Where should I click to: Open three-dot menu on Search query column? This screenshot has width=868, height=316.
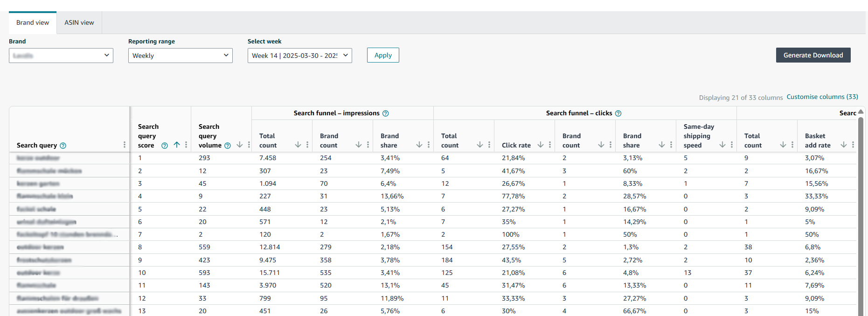click(125, 145)
